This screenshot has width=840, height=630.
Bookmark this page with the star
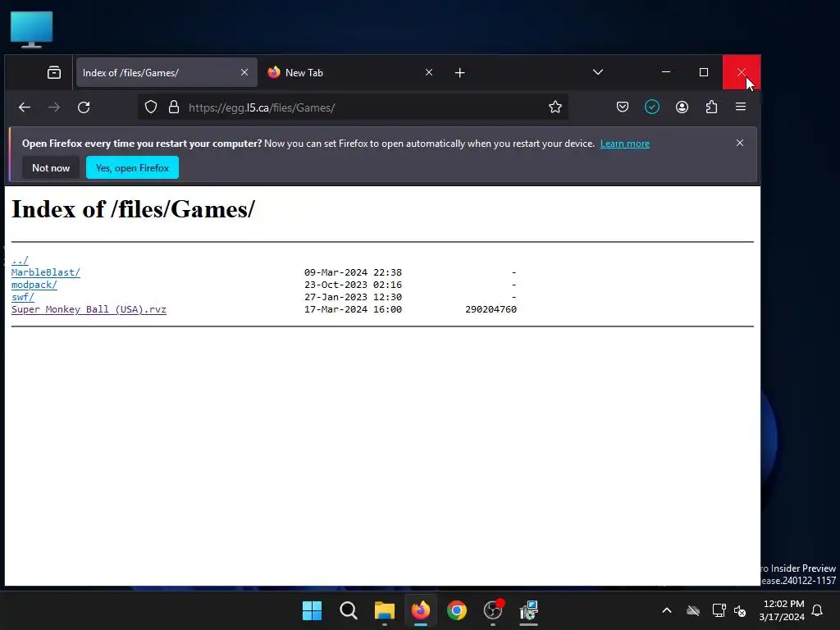coord(555,107)
